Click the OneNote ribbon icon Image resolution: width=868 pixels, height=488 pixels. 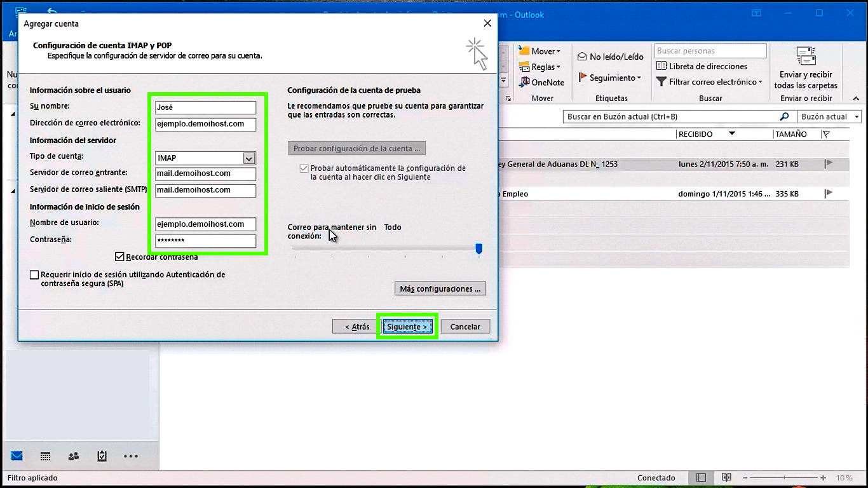[542, 83]
